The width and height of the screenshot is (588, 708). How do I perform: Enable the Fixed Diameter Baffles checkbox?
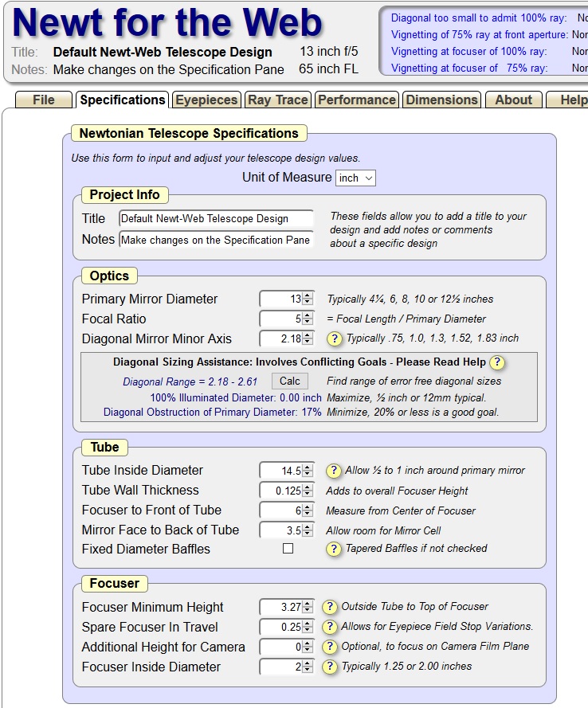click(288, 548)
